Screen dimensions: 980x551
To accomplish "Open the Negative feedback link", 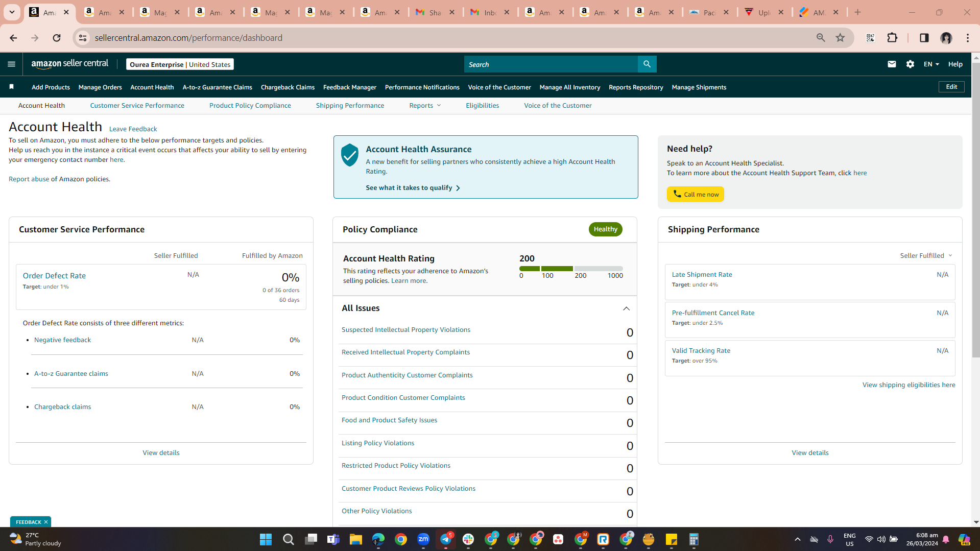I will 62,340.
